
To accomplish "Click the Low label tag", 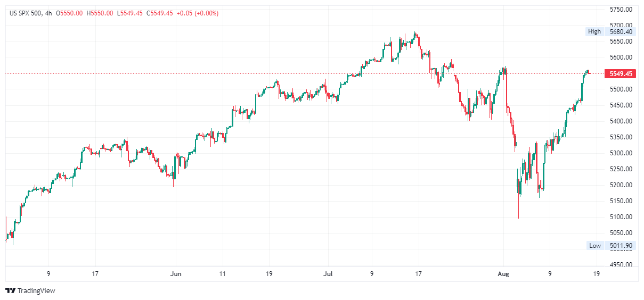I will (595, 245).
